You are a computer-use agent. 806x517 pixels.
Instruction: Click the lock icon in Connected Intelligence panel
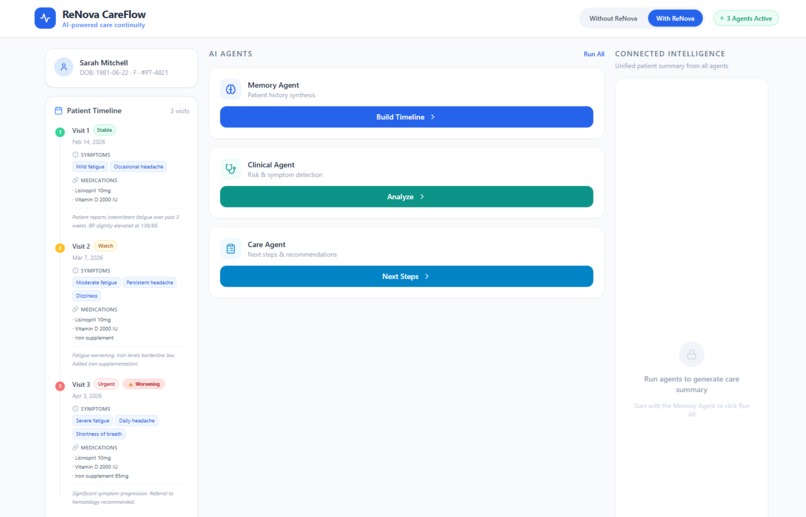(x=691, y=355)
